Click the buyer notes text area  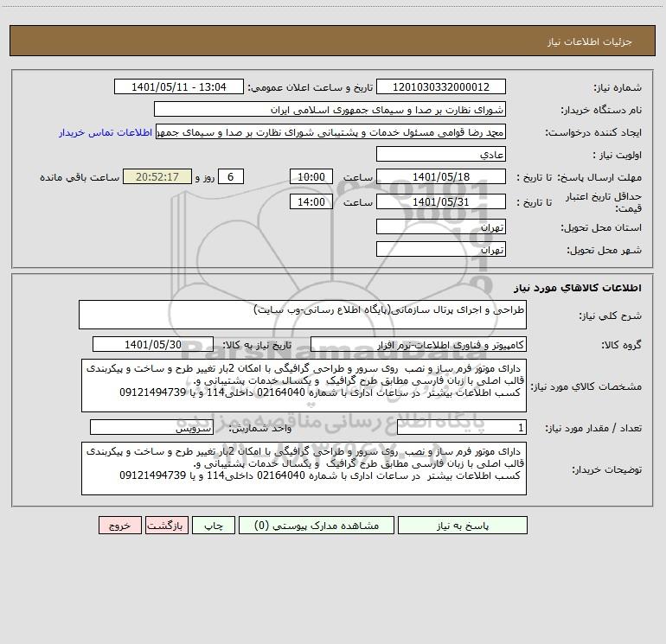pyautogui.click(x=304, y=469)
